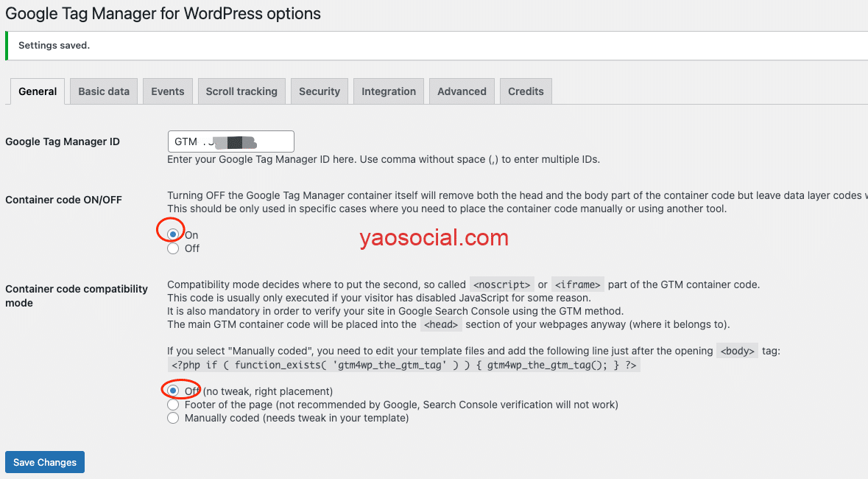Click the 'Google Tag Manager ID' label
Image resolution: width=868 pixels, height=479 pixels.
click(x=63, y=141)
